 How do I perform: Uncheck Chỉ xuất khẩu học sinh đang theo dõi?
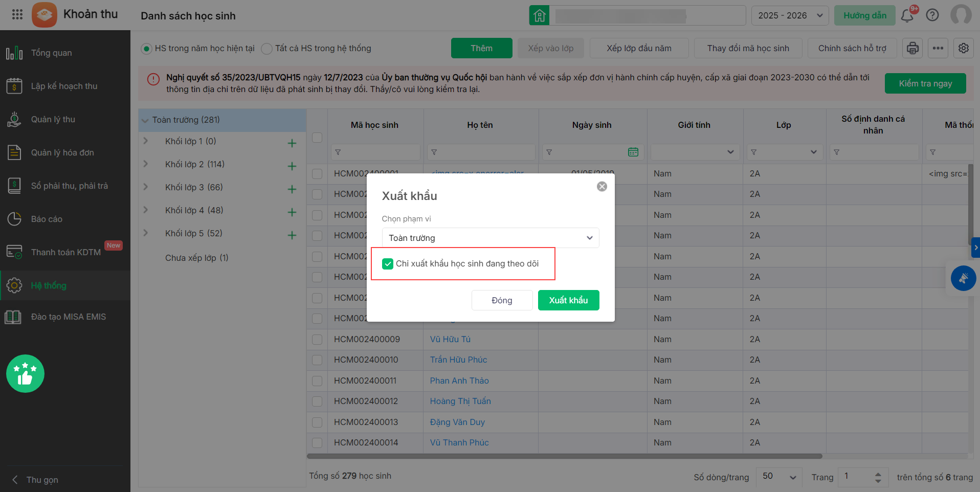coord(388,264)
